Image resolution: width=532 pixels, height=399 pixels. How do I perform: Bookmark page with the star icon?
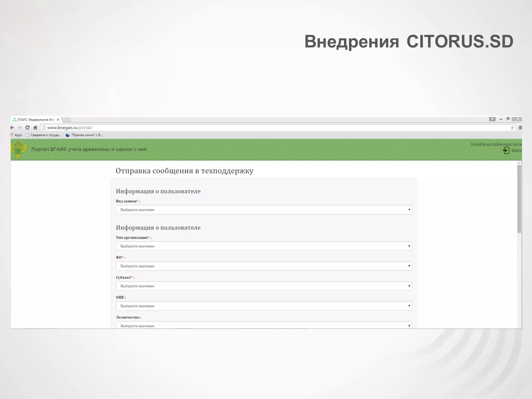tap(512, 128)
